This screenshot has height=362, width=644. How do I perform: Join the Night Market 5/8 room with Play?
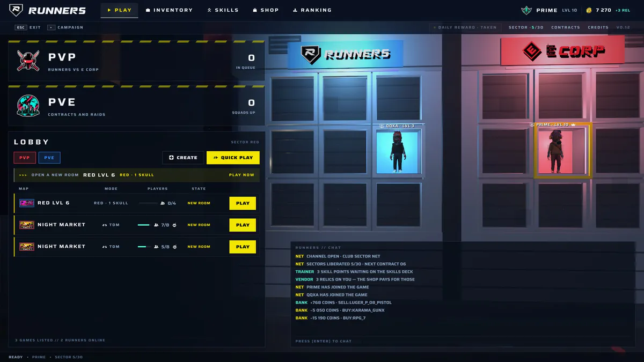tap(243, 247)
